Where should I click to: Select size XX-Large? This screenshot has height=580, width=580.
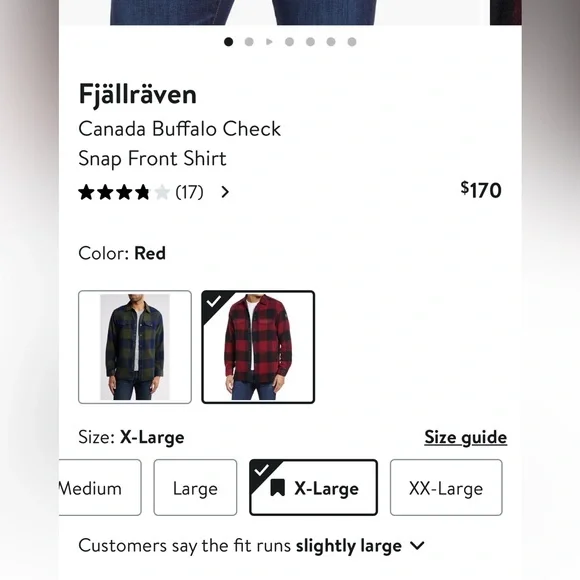[446, 488]
